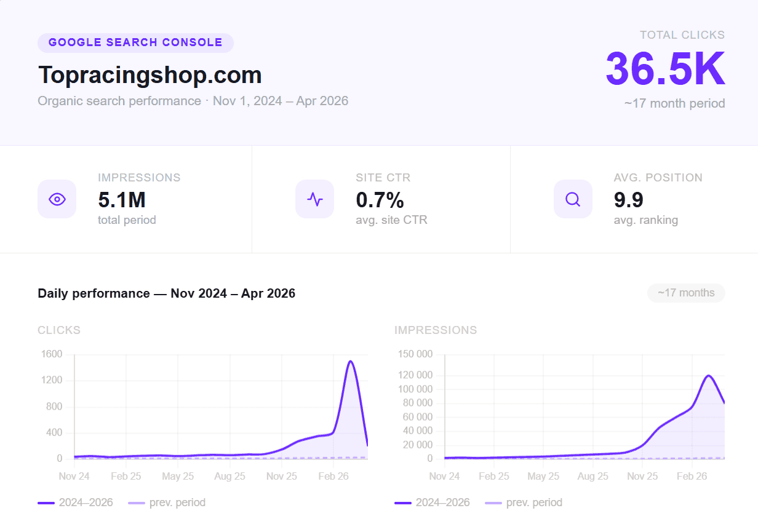Viewport: 758px width, 532px height.
Task: Click the ~17 months pill
Action: (686, 293)
